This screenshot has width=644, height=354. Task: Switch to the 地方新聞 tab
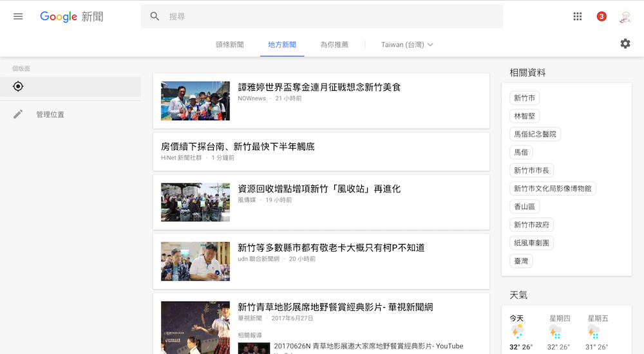tap(282, 44)
